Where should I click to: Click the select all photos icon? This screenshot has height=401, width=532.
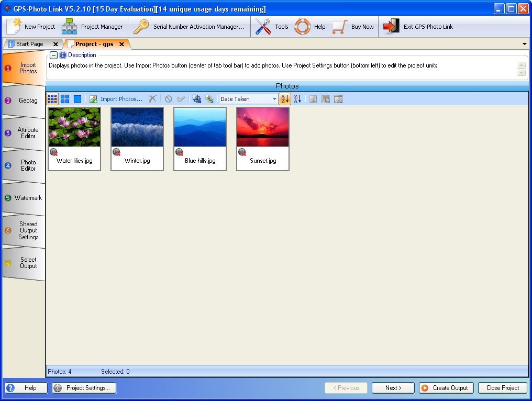pos(196,99)
